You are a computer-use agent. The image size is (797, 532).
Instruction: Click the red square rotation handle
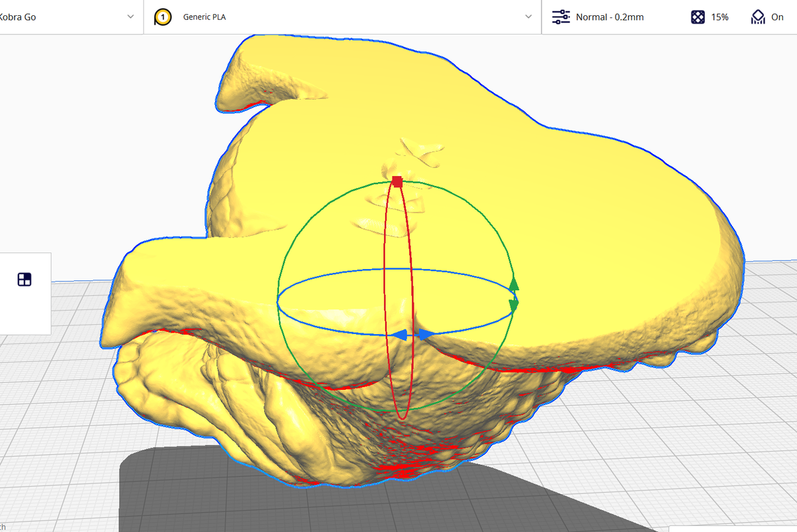397,181
